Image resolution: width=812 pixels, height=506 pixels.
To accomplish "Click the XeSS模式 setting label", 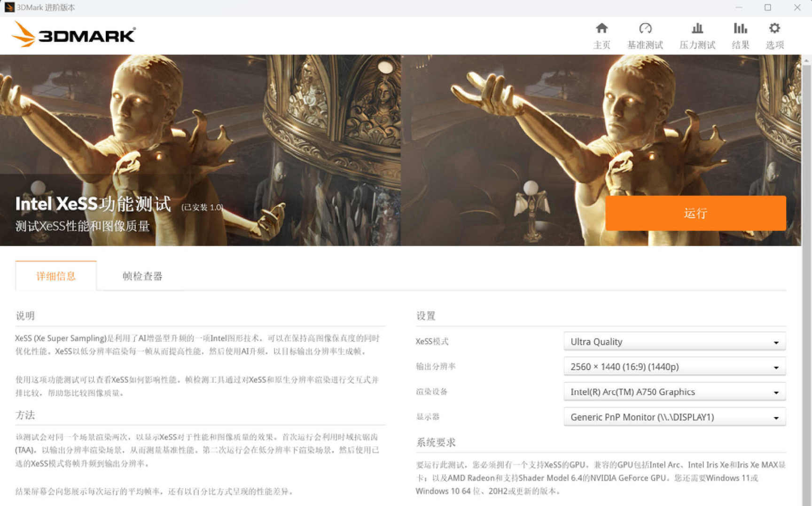I will pos(432,341).
